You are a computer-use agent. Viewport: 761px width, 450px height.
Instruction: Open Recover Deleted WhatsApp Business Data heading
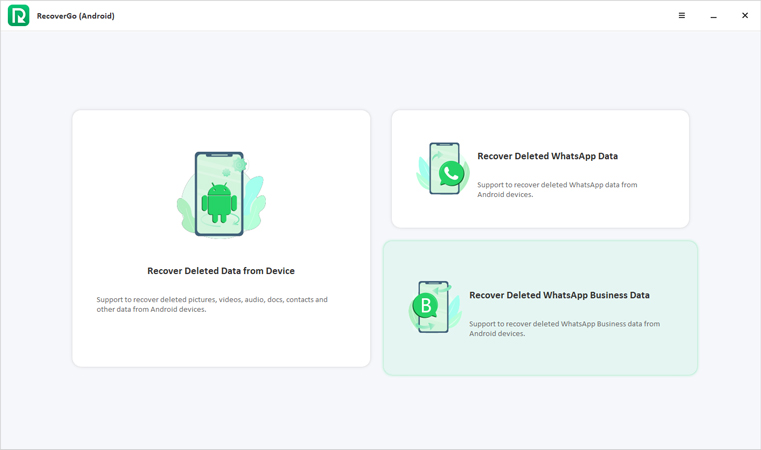pyautogui.click(x=559, y=295)
